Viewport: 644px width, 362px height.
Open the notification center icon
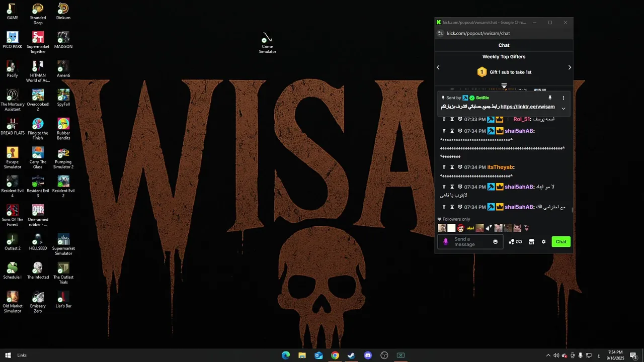634,355
